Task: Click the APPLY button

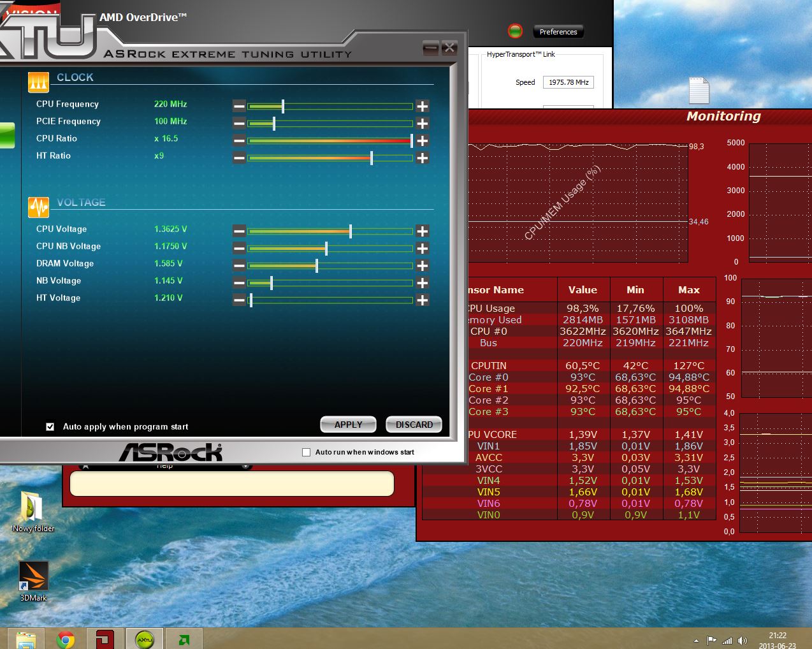Action: 348,425
